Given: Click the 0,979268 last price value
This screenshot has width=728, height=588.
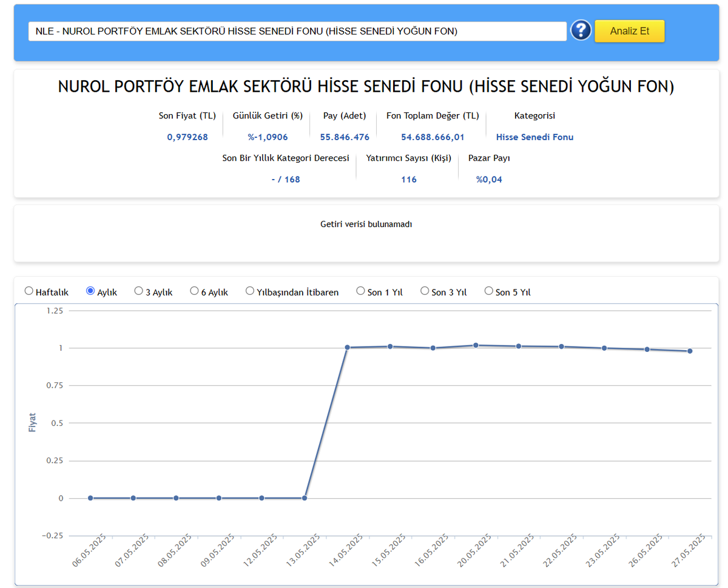Looking at the screenshot, I should pos(187,137).
